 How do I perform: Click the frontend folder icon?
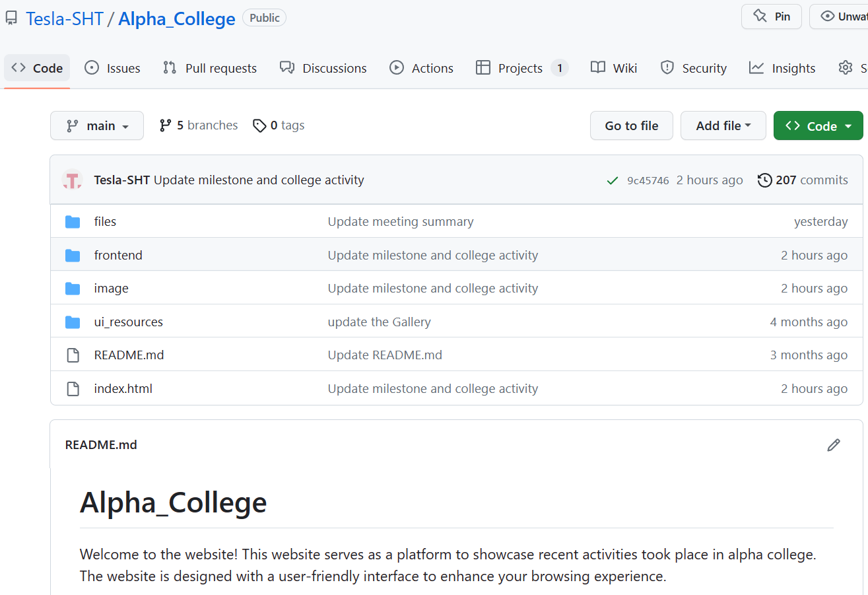[73, 256]
